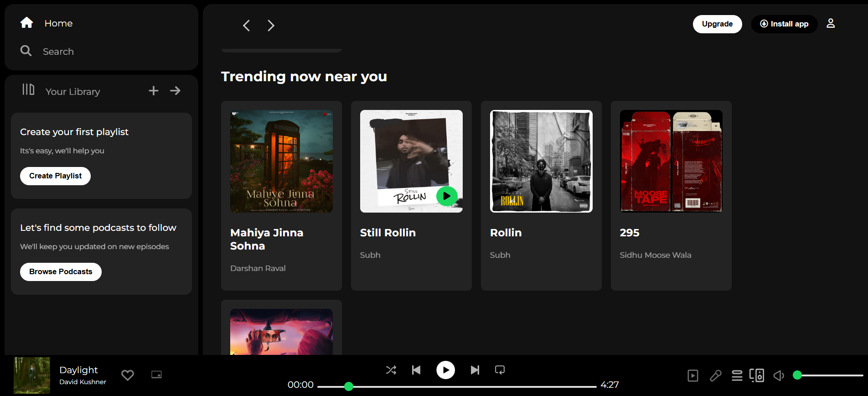Open Mahiya Jinna Sohna album cover

(x=281, y=161)
